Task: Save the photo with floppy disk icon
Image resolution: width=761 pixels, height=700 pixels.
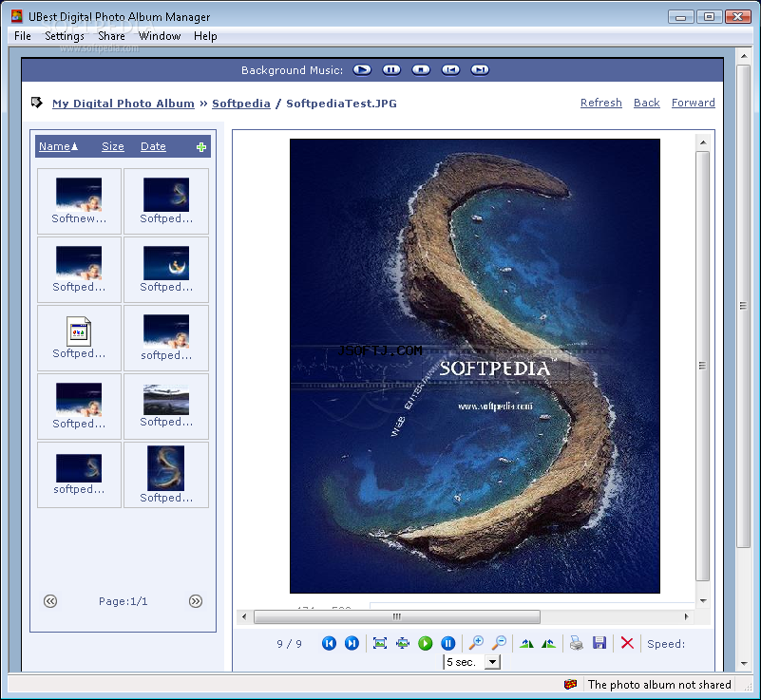Action: pos(599,643)
